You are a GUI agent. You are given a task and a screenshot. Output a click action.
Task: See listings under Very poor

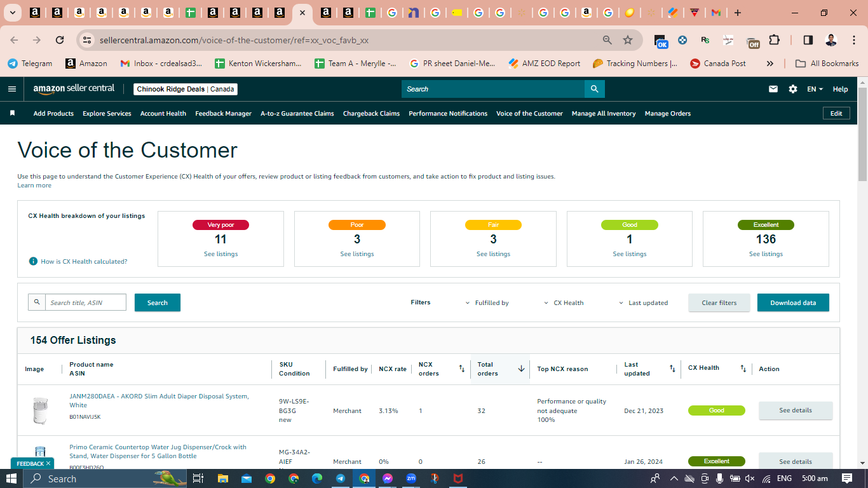point(220,254)
